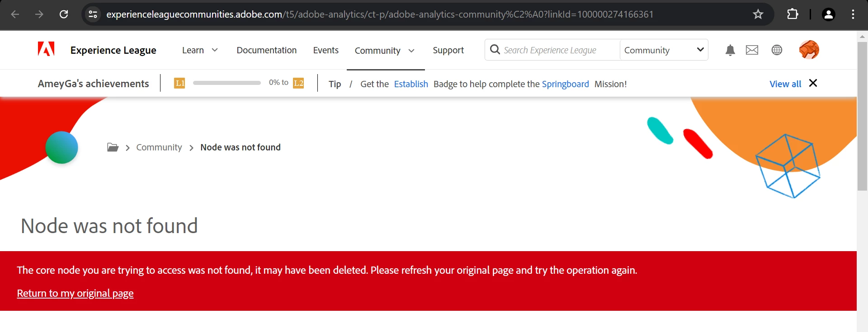
Task: Bookmark this page with star icon
Action: click(758, 14)
